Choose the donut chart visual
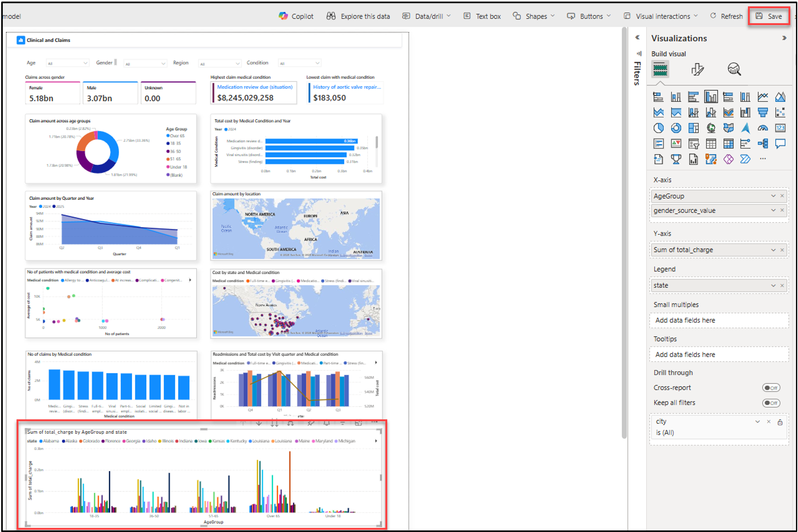This screenshot has width=798, height=532. [676, 128]
